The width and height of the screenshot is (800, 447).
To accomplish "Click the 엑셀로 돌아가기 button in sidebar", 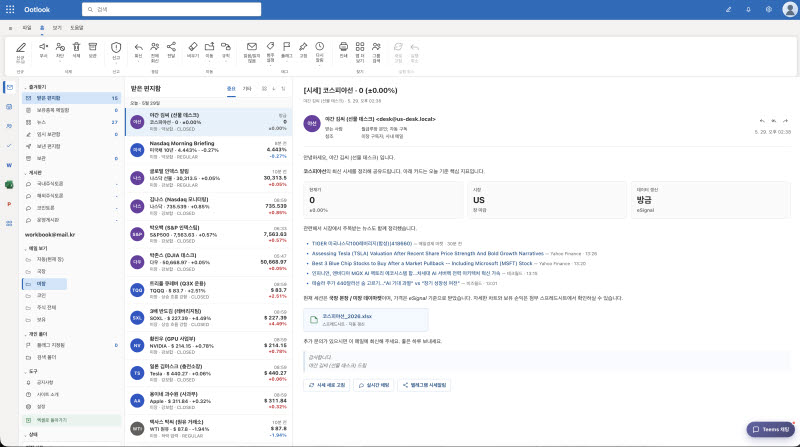I will pyautogui.click(x=71, y=420).
